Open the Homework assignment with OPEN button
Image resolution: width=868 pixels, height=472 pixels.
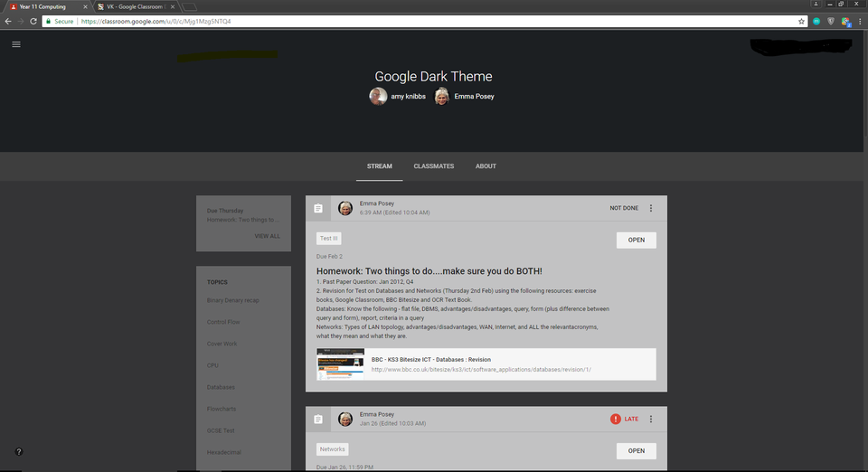(636, 241)
